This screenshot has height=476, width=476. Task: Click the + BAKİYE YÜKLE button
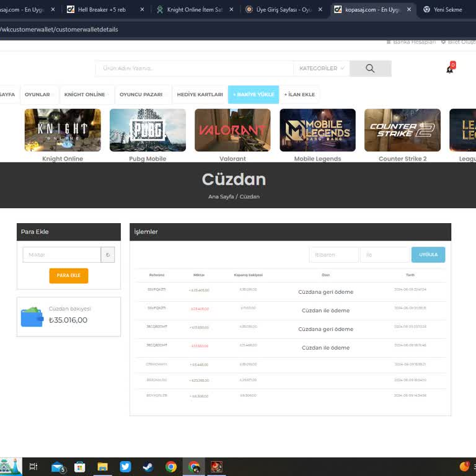click(253, 95)
